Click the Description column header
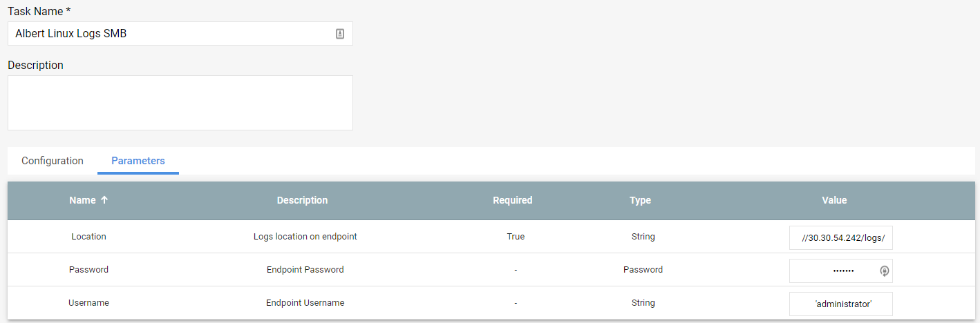Viewport: 980px width, 323px height. 302,200
